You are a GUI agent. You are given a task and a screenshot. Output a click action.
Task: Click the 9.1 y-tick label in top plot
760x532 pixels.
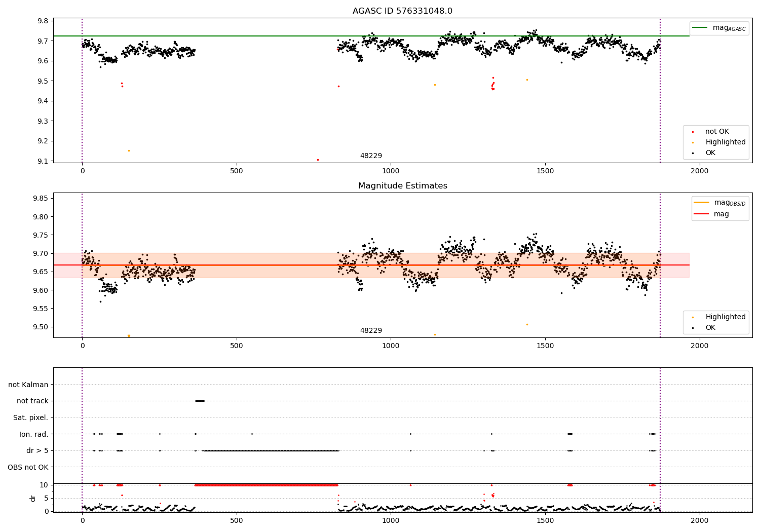[x=43, y=161]
